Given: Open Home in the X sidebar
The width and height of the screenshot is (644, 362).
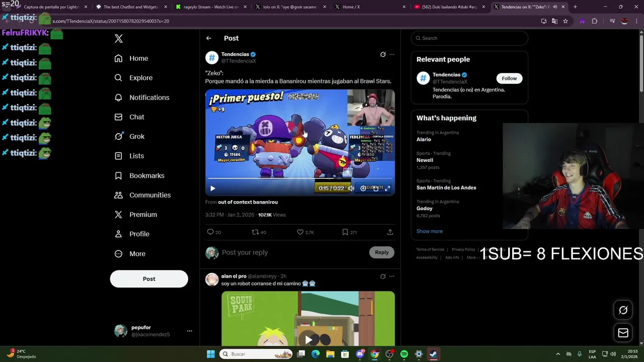Looking at the screenshot, I should pos(131,58).
